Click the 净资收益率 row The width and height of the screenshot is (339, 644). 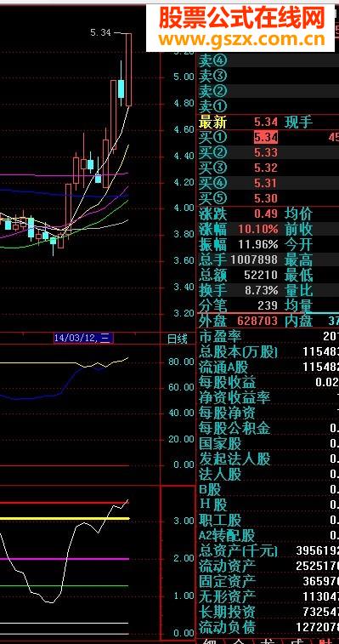click(268, 397)
